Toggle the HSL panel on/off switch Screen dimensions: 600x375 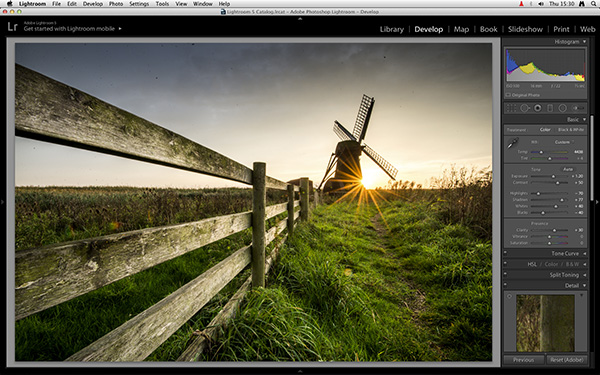(505, 264)
